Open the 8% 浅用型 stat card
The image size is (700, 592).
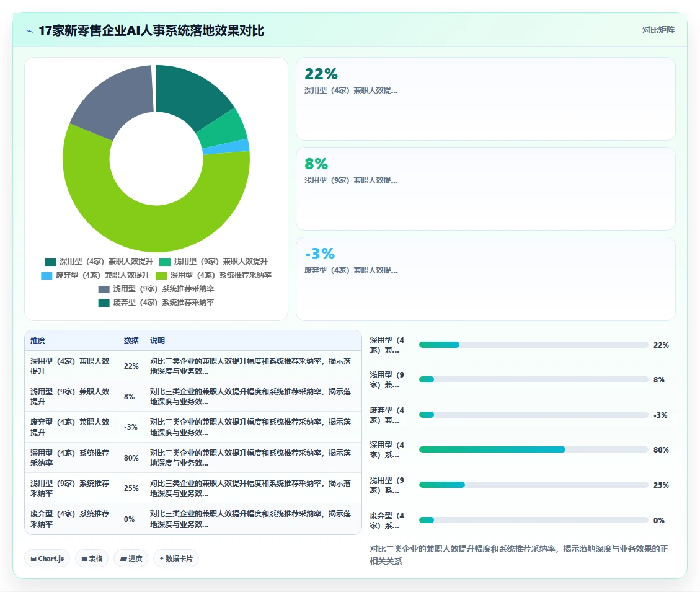pos(485,189)
